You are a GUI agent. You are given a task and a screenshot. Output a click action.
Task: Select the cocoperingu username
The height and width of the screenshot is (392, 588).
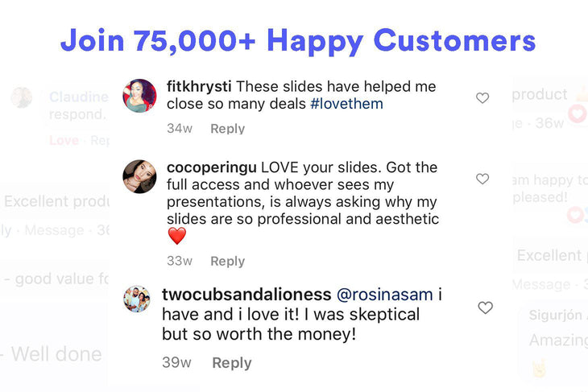(x=211, y=167)
